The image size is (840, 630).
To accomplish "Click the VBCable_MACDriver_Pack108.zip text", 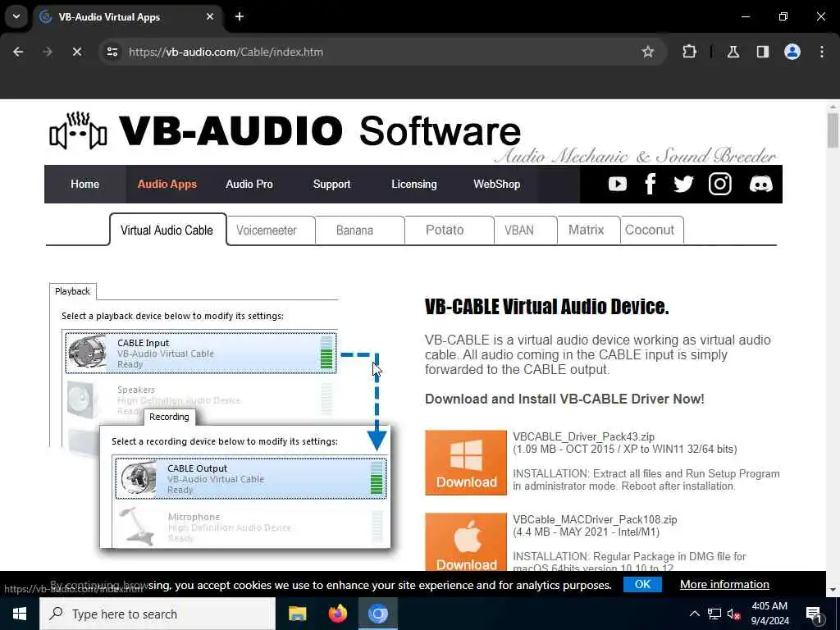I will click(x=595, y=519).
